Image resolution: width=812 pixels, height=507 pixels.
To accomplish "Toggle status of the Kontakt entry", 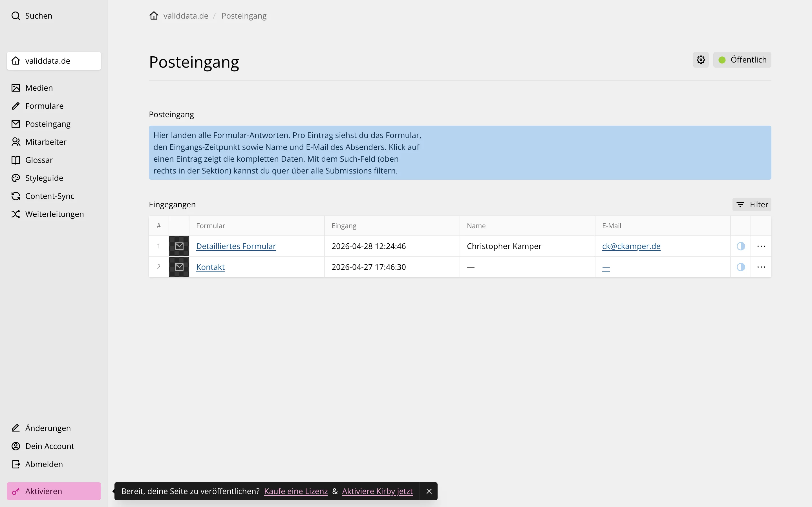I will click(x=741, y=267).
